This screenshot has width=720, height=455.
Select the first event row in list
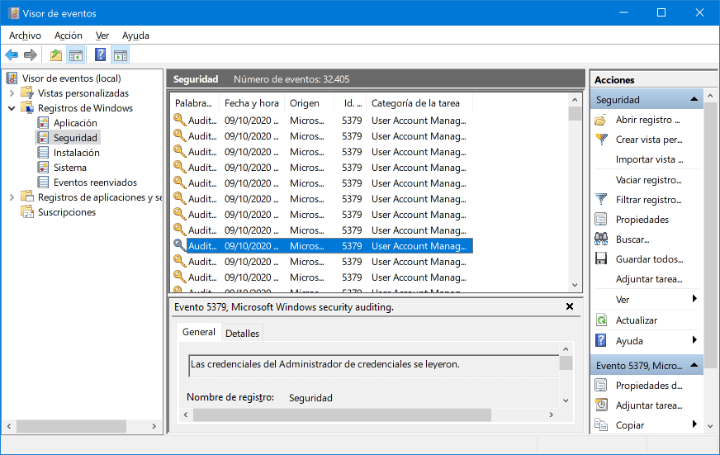[321, 120]
